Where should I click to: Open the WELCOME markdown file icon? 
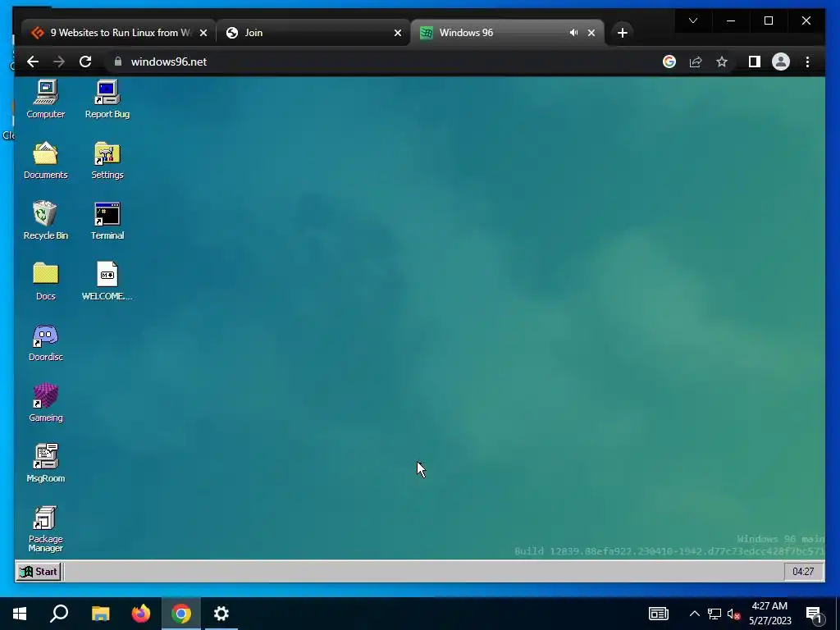point(107,281)
